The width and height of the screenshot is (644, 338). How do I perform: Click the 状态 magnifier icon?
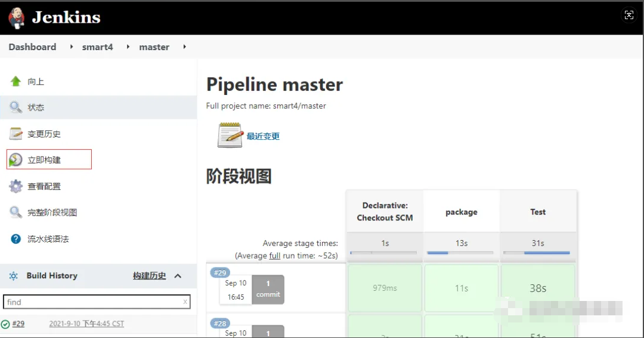pos(16,107)
